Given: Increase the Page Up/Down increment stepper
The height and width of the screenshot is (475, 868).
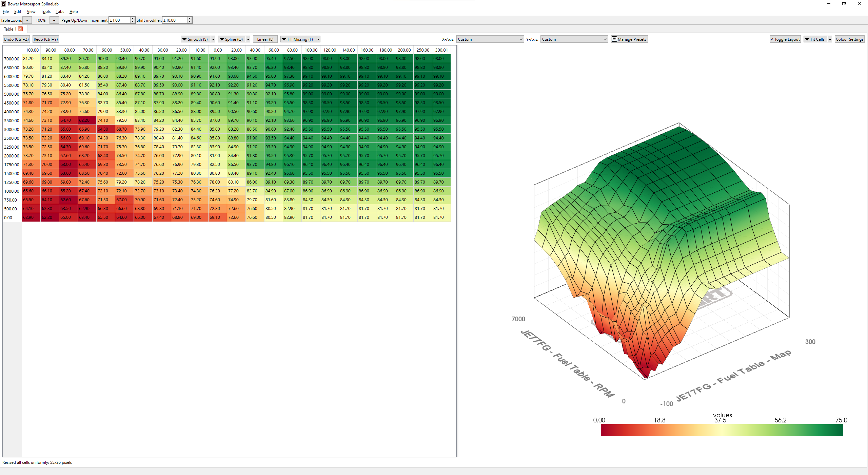Looking at the screenshot, I should pos(132,19).
